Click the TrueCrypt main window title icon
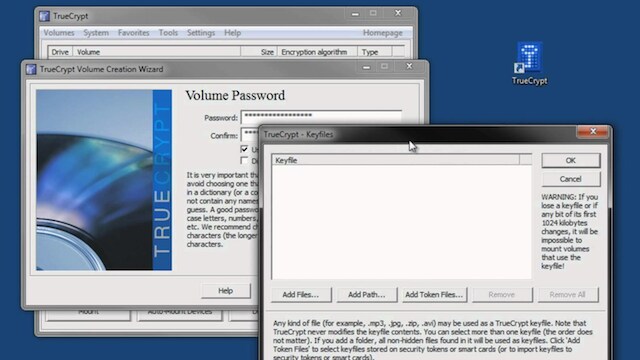640x360 pixels. click(44, 16)
